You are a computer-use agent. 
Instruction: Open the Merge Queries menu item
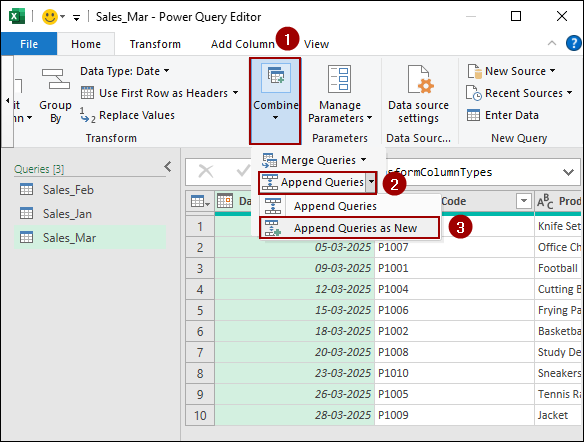coord(314,160)
